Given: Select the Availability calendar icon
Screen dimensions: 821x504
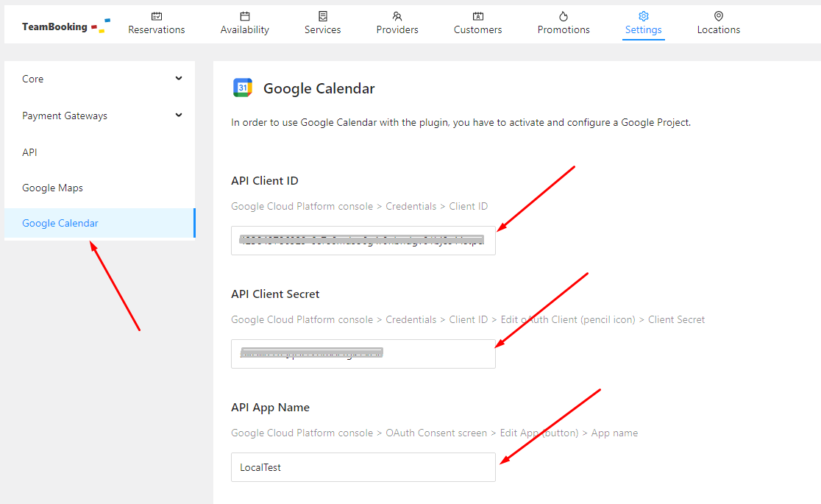Looking at the screenshot, I should tap(244, 15).
